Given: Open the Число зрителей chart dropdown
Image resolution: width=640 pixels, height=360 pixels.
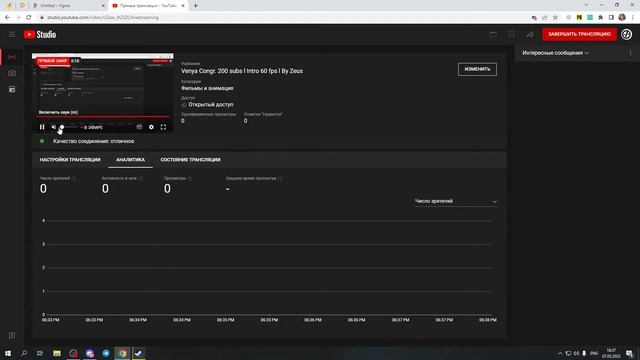Looking at the screenshot, I should 456,201.
